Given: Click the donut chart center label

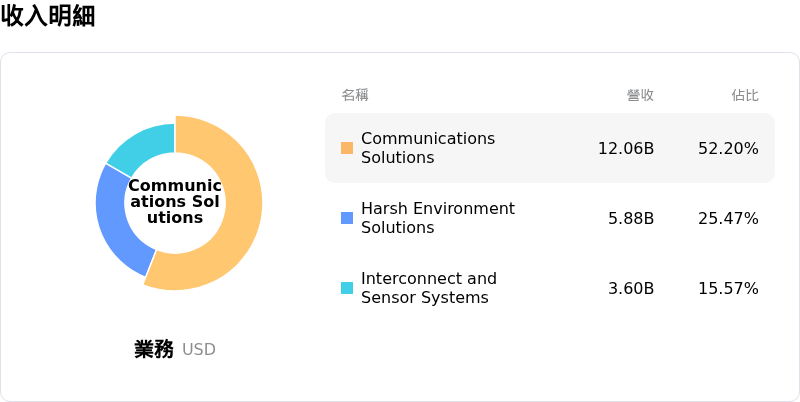Looking at the screenshot, I should pos(175,202).
